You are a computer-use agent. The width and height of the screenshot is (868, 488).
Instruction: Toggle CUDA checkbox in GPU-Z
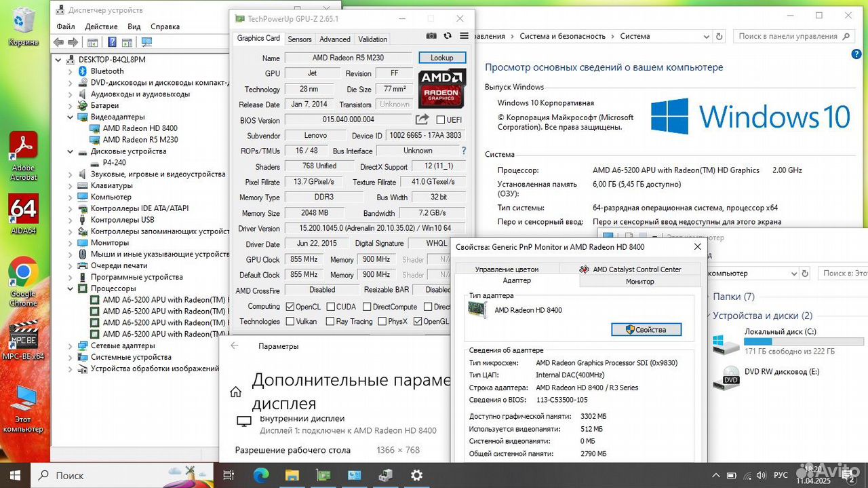[331, 307]
